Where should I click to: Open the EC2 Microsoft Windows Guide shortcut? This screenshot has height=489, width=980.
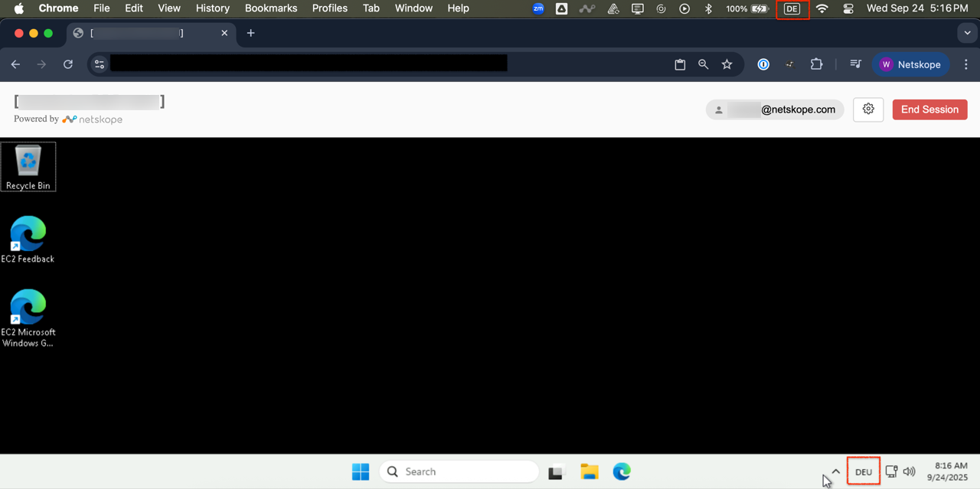pyautogui.click(x=28, y=318)
